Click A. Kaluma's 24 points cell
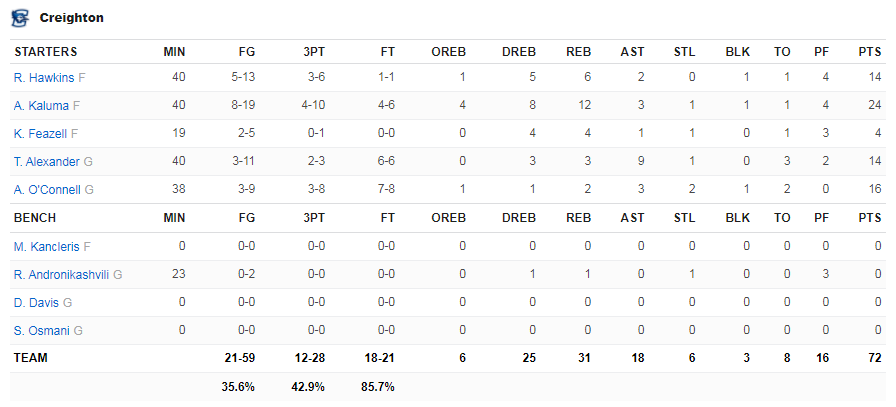This screenshot has width=896, height=407. click(x=875, y=106)
